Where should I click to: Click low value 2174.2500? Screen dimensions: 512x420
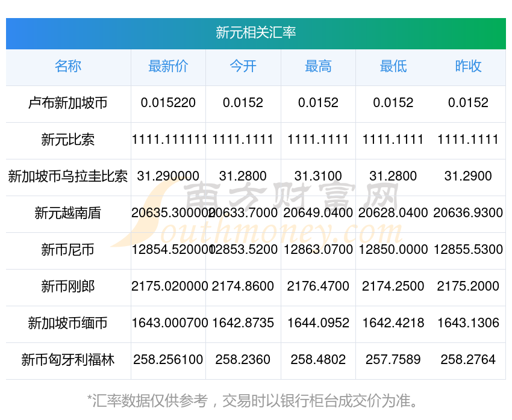coord(393,286)
